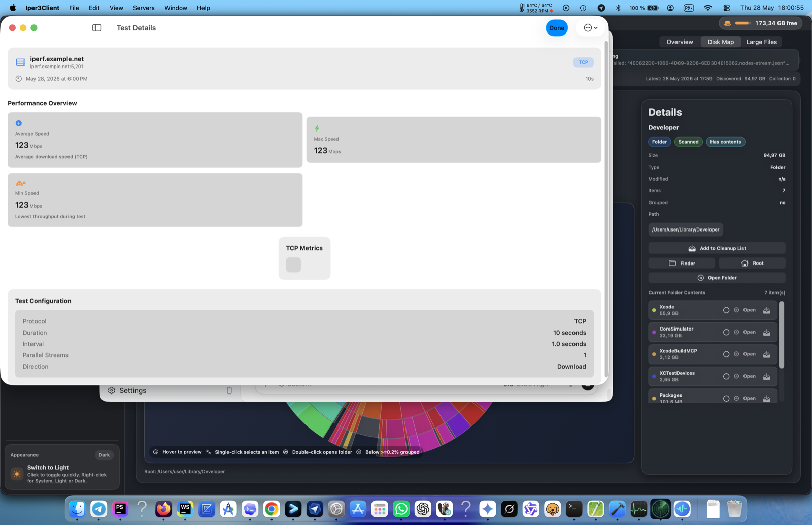The image size is (812, 525).
Task: Open the ellipsis more-options menu
Action: (590, 28)
